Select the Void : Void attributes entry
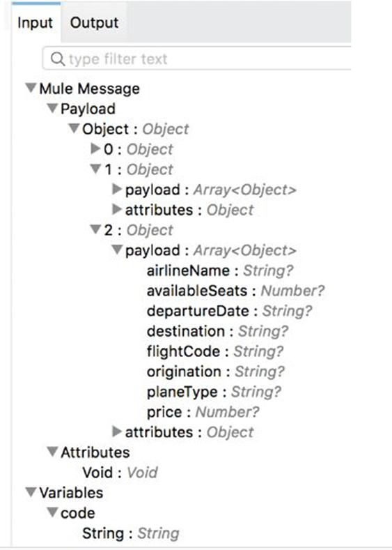This screenshot has height=550, width=392. tap(120, 473)
